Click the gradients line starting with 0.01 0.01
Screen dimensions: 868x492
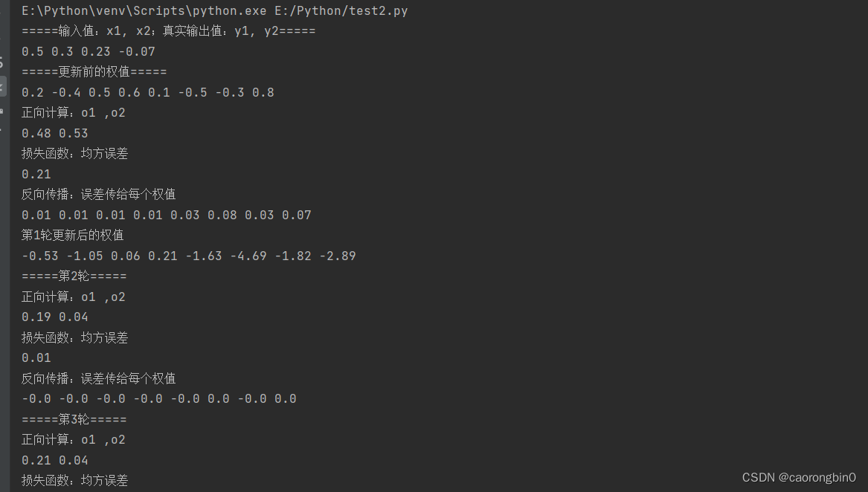[x=167, y=216]
